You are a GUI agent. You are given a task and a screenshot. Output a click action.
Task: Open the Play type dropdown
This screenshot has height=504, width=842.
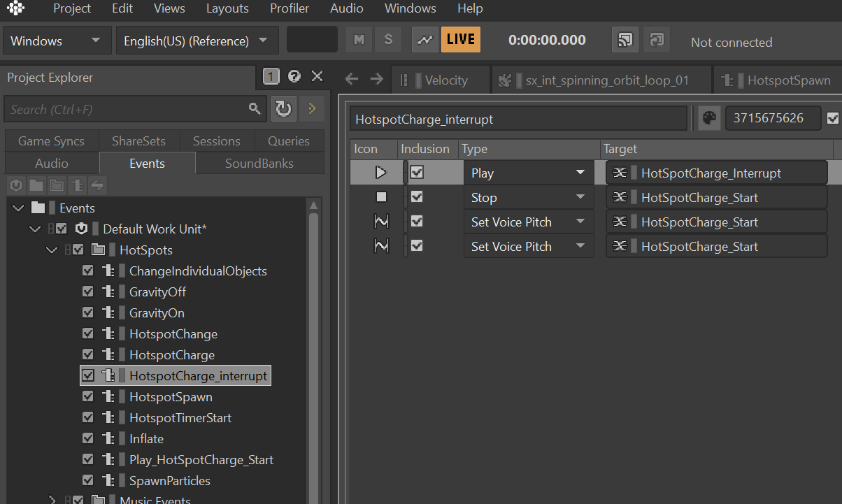tap(529, 173)
